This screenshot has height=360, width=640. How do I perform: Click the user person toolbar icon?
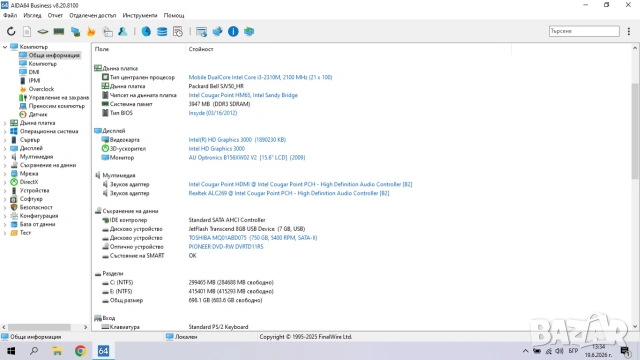[x=123, y=31]
